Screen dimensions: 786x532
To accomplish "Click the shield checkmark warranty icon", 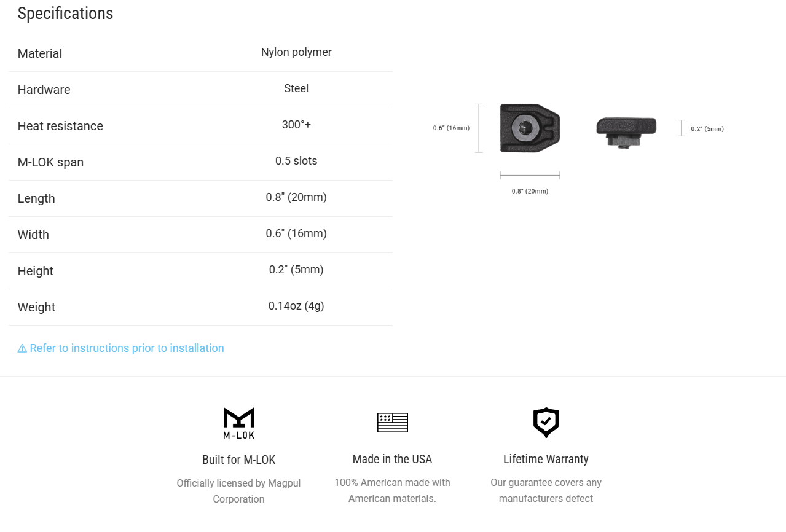I will (x=546, y=423).
